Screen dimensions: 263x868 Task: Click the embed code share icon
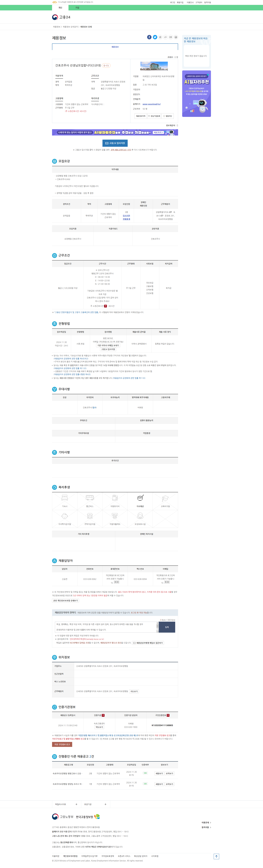click(165, 37)
